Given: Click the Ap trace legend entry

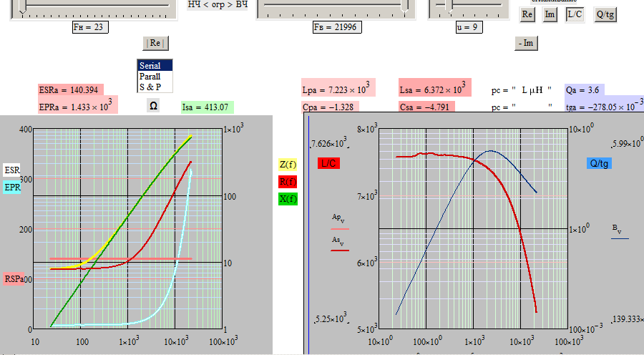Looking at the screenshot, I should coord(340,221).
